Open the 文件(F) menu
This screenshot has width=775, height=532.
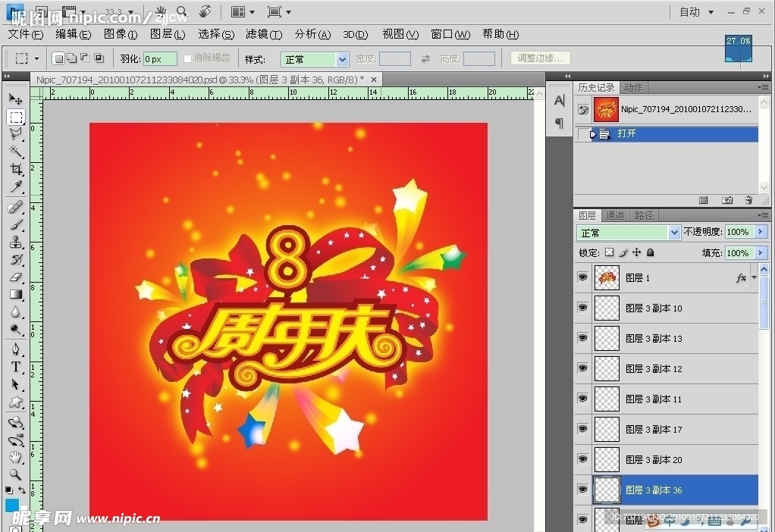(x=26, y=34)
